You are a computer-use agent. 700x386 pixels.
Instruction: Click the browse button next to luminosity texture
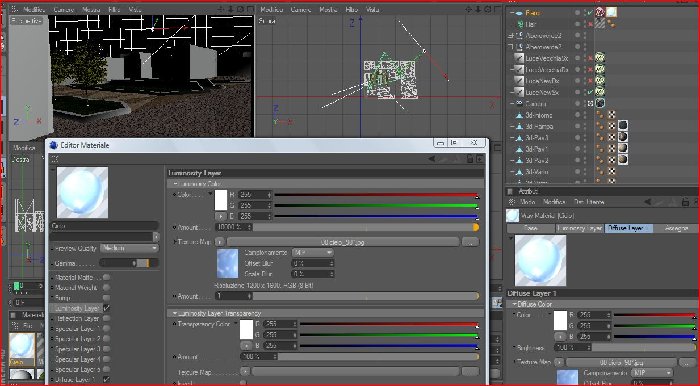coord(470,242)
